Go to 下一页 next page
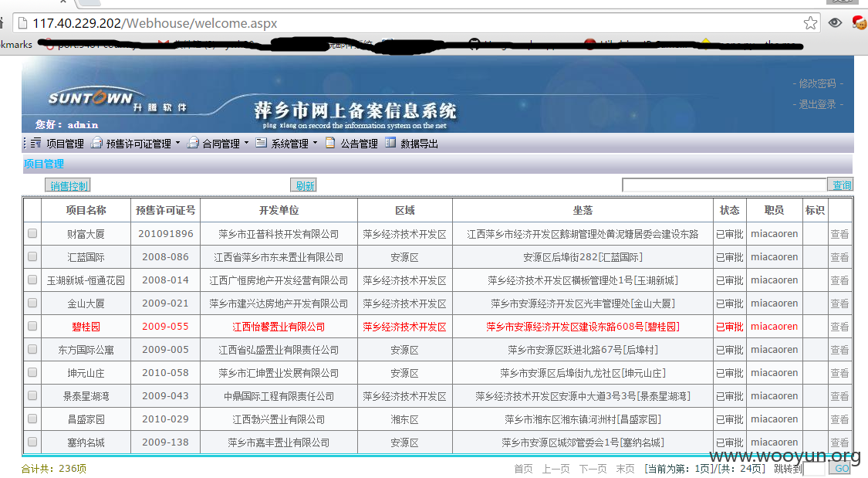 pyautogui.click(x=593, y=470)
